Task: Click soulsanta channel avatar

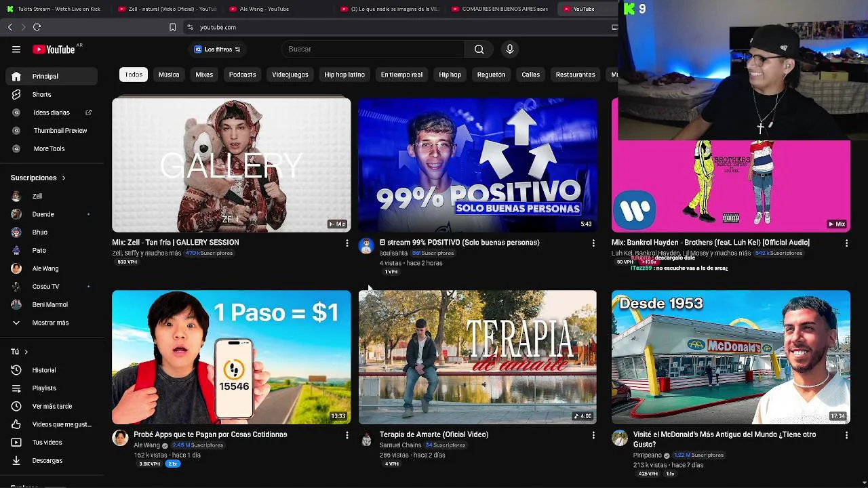Action: point(366,245)
